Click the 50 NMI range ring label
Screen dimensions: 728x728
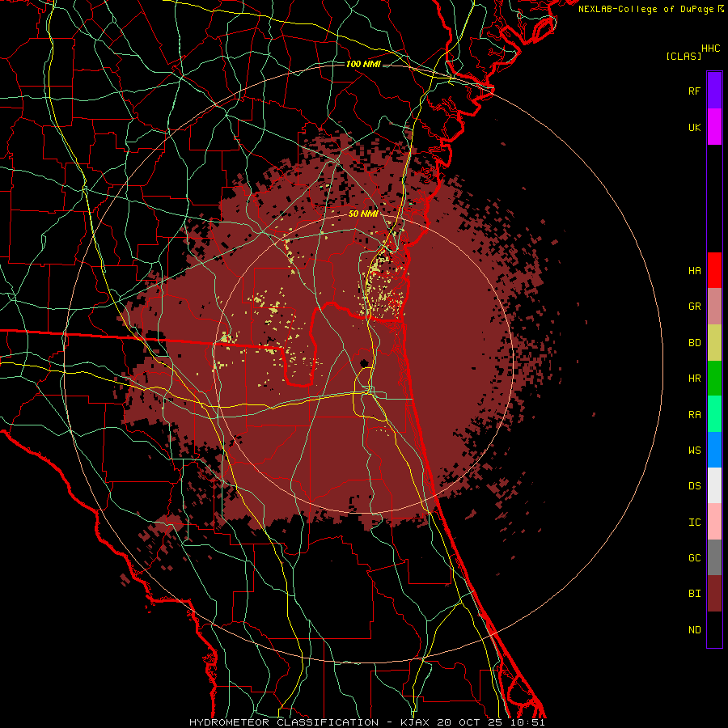pos(363,214)
